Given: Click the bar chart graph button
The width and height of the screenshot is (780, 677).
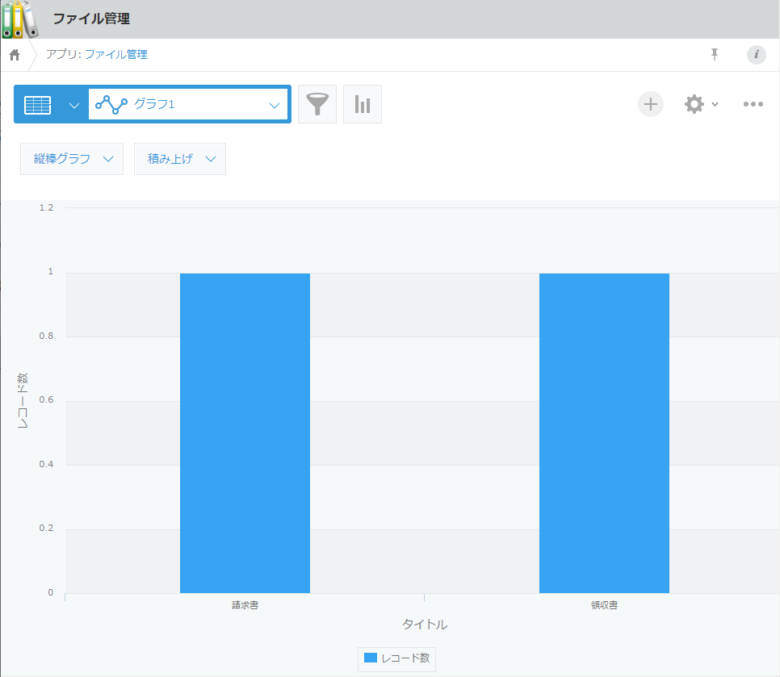Looking at the screenshot, I should point(362,104).
